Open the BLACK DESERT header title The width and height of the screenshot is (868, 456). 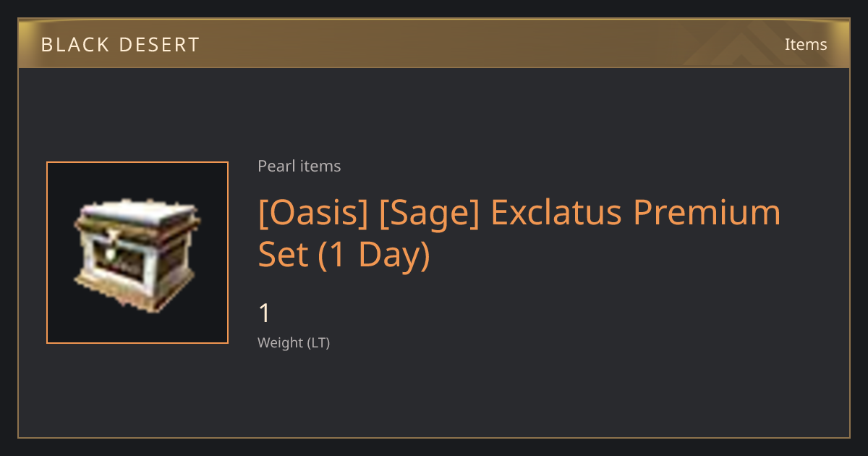pyautogui.click(x=120, y=44)
